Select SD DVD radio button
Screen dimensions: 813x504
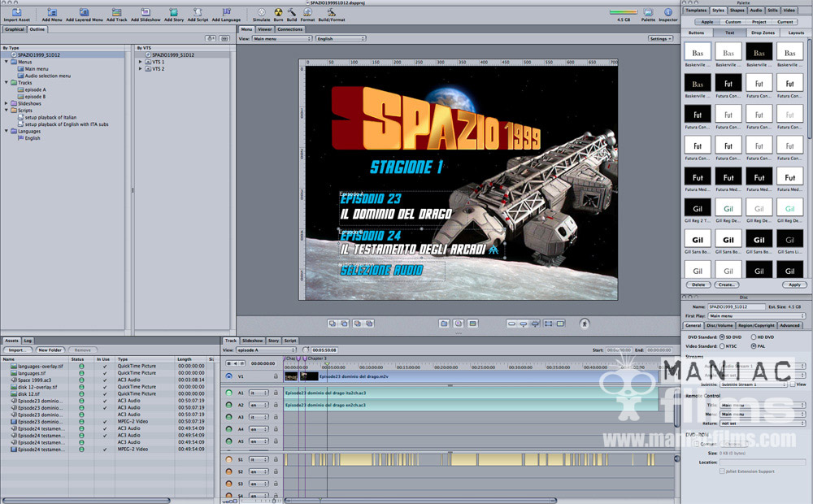tap(722, 337)
